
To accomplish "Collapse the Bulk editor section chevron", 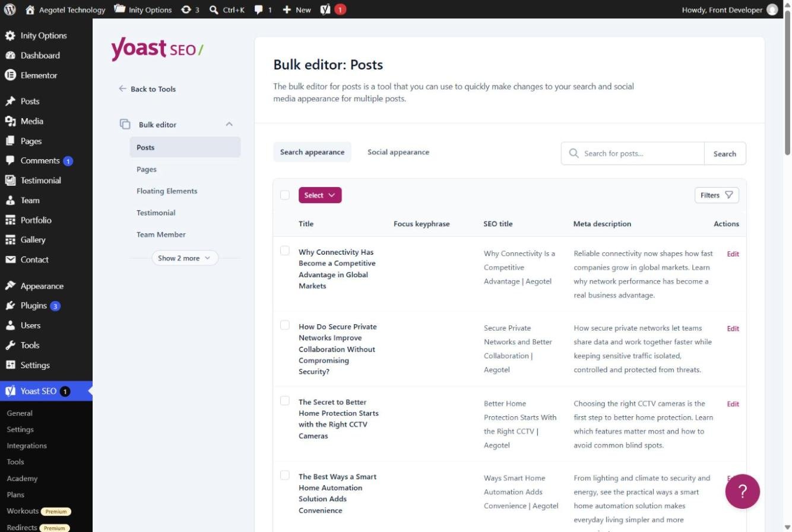I will (229, 124).
